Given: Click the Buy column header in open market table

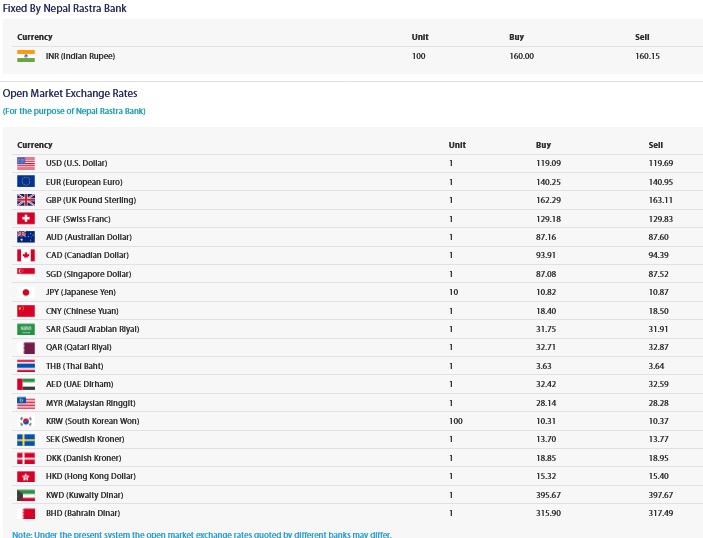Looking at the screenshot, I should coord(543,145).
